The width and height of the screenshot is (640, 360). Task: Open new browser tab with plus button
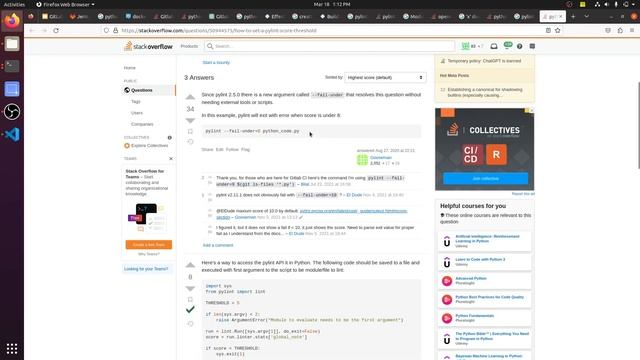573,16
